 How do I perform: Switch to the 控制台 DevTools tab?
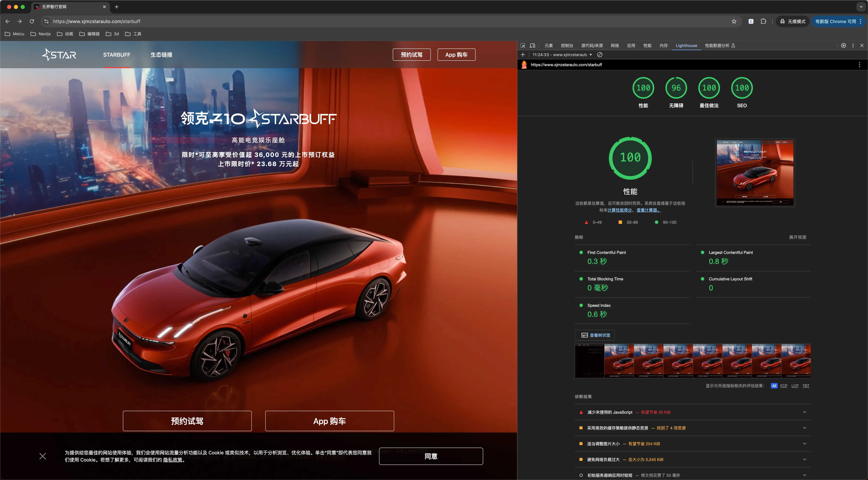[x=567, y=45]
